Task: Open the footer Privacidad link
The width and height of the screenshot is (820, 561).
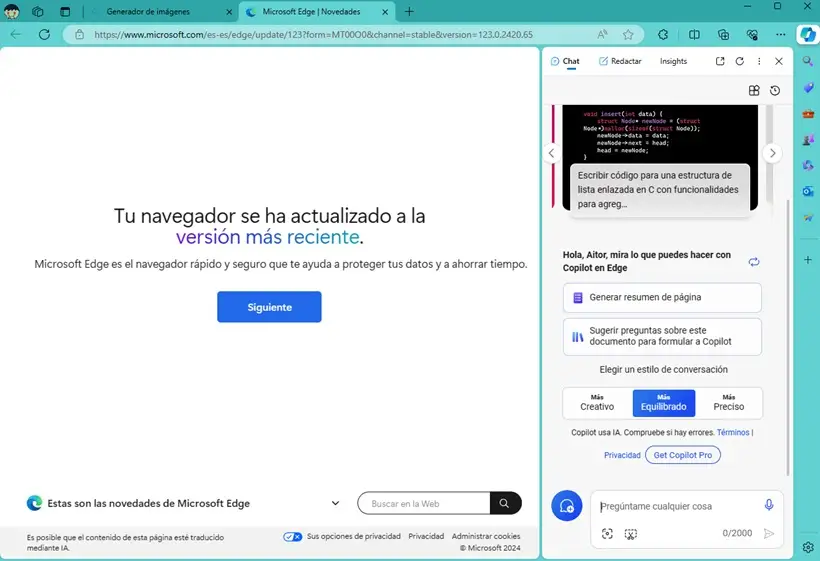Action: click(x=426, y=536)
